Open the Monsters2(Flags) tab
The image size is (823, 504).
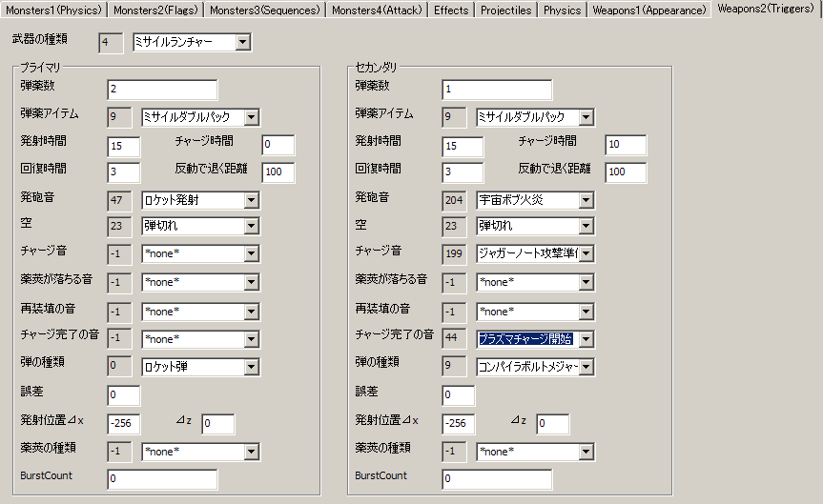coord(155,10)
